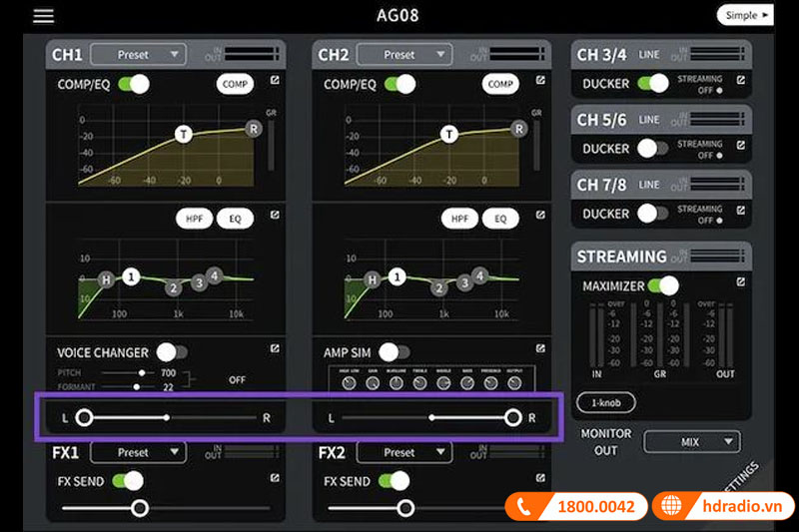This screenshot has height=532, width=799.
Task: Click the first Amp Sim knob
Action: point(349,383)
